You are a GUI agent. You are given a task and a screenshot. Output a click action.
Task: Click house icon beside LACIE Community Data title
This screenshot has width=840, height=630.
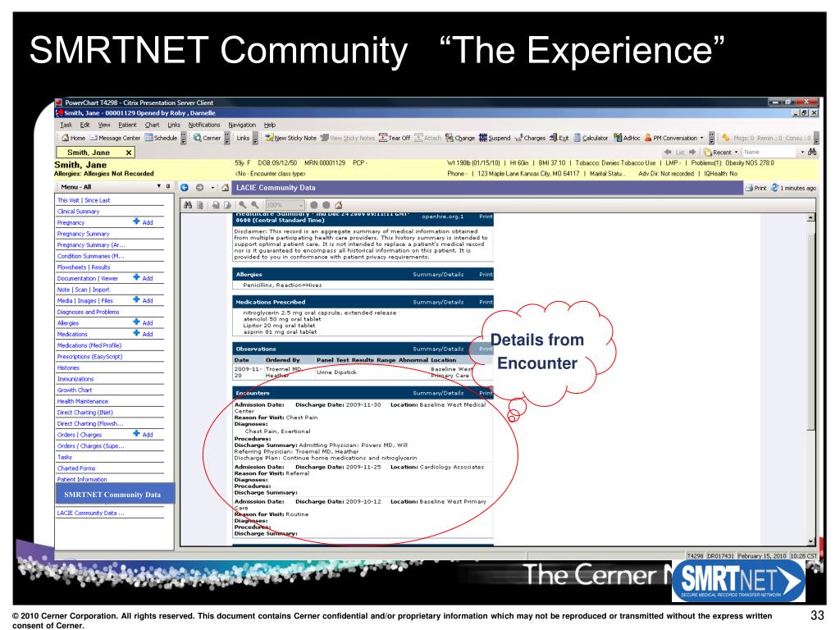click(226, 188)
